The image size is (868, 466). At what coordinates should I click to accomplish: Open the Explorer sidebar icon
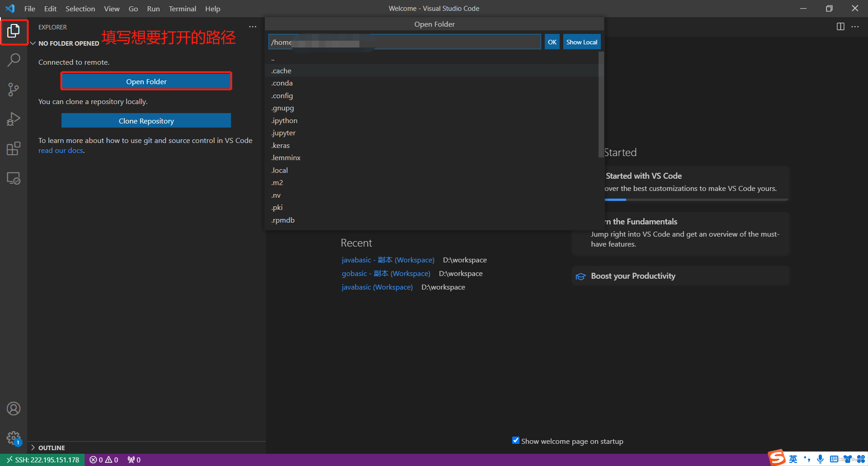coord(14,31)
